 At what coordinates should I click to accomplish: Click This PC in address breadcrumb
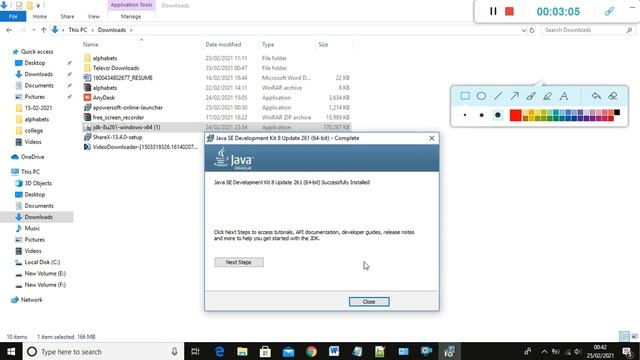[78, 30]
